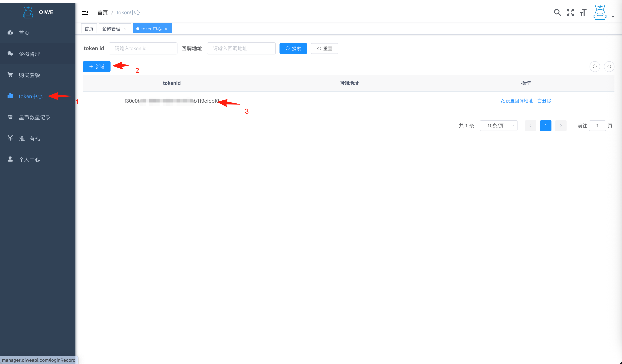Toggle fullscreen mode icon in the header
The height and width of the screenshot is (364, 622).
(x=570, y=12)
